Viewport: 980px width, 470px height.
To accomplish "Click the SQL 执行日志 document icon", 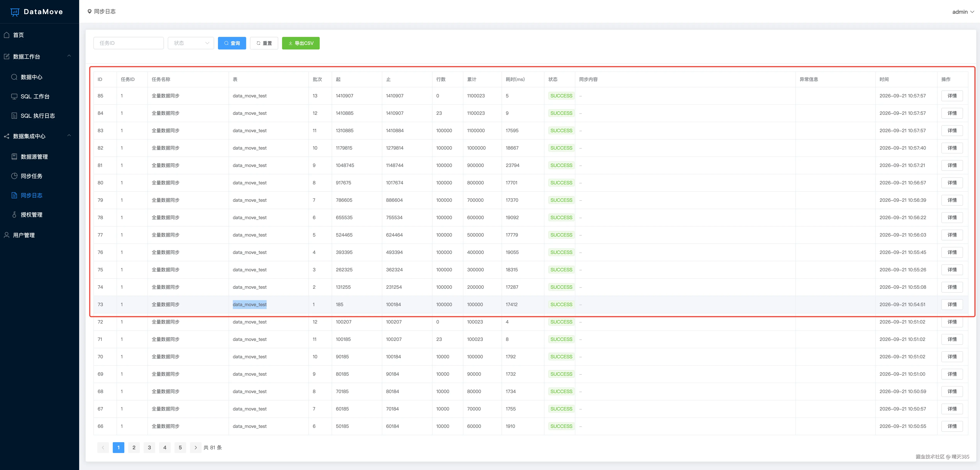I will pos(14,116).
